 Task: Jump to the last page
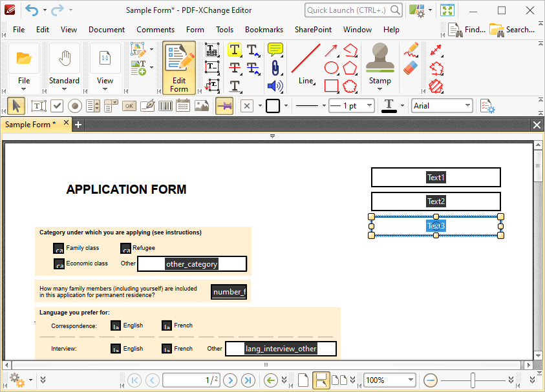248,380
